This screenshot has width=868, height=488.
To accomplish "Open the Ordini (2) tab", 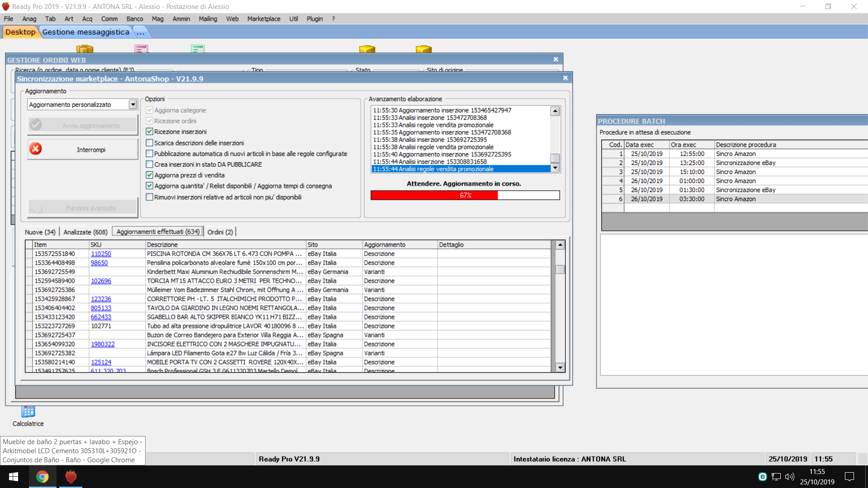I will (x=220, y=232).
